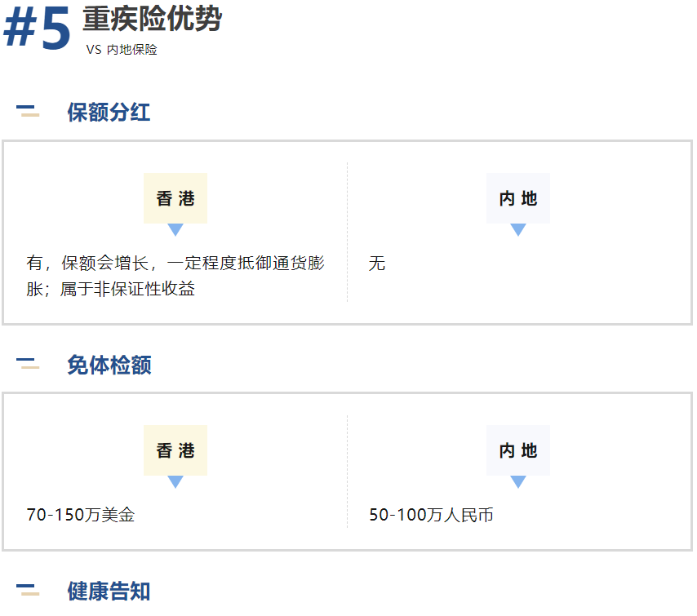Click the 内地 label in 保额分红 box

[518, 198]
